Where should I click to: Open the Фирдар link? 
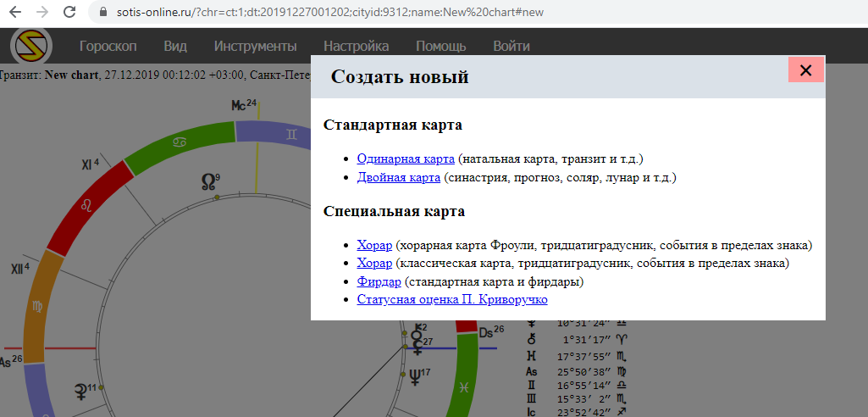(379, 281)
